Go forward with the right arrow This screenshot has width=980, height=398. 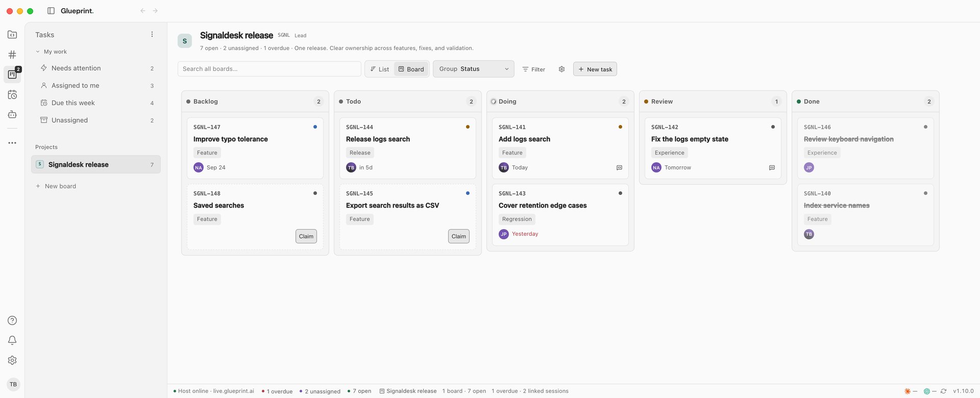155,11
